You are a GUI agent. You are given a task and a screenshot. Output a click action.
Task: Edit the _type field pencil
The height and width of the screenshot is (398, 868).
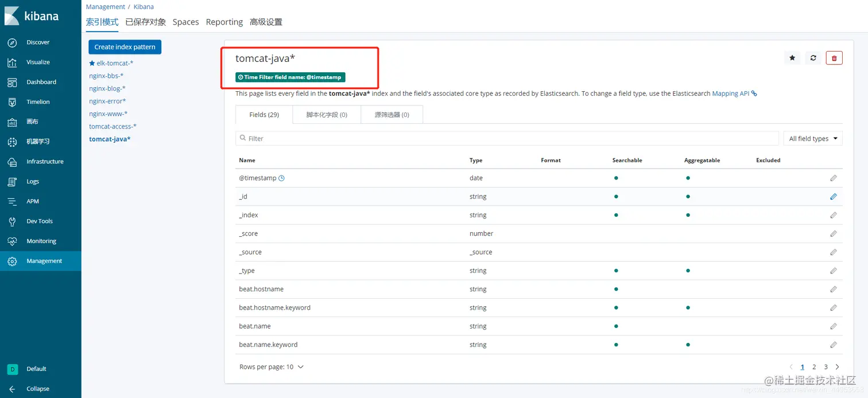click(834, 271)
